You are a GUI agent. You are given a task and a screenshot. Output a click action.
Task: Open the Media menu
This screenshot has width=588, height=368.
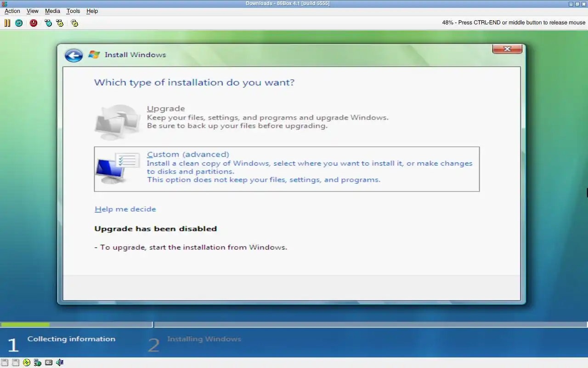tap(52, 11)
